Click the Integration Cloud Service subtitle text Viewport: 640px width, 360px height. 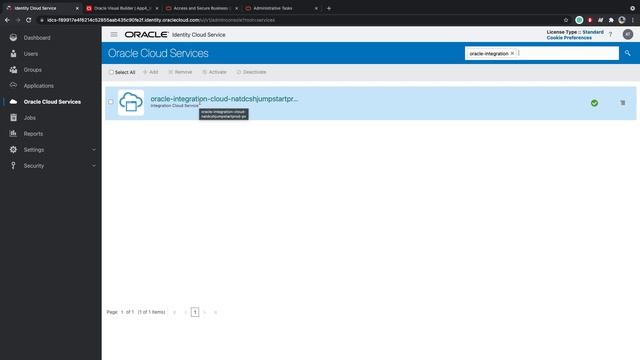174,106
